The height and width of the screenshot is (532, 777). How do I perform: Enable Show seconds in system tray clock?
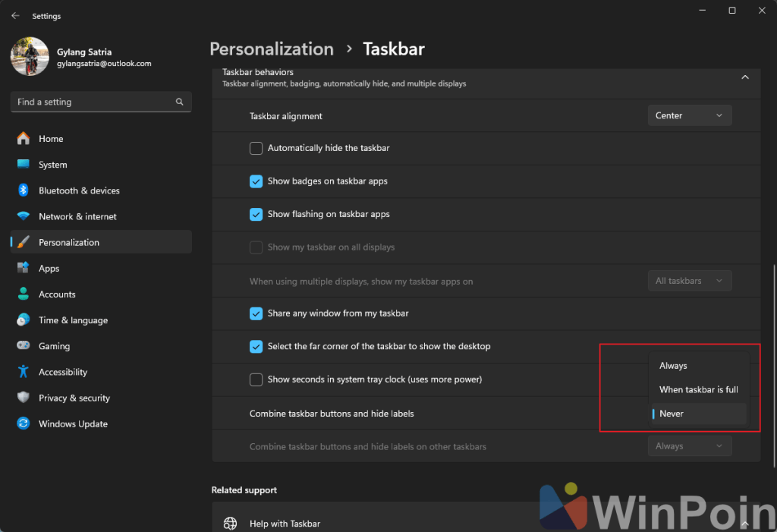click(256, 379)
